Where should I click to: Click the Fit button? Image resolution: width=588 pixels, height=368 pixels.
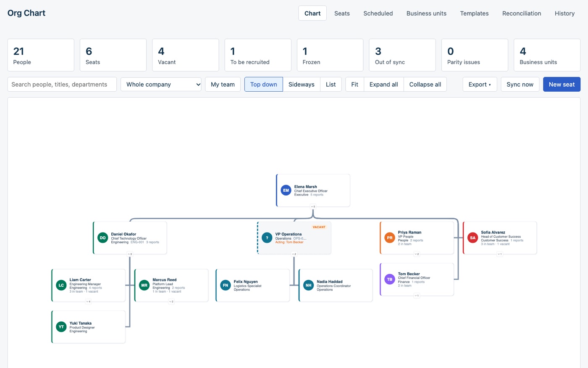(354, 84)
